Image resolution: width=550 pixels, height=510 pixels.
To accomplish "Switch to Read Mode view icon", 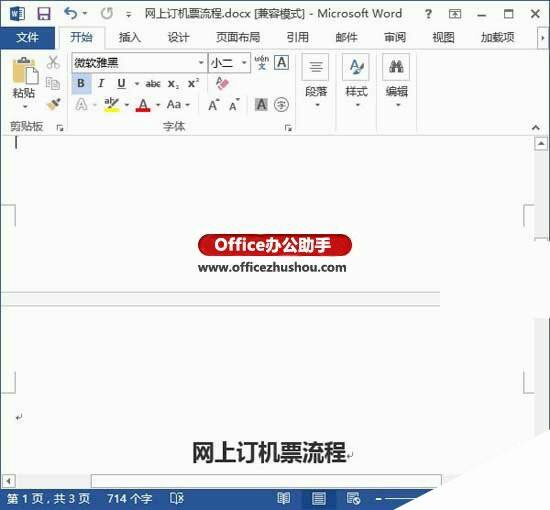I will point(283,498).
